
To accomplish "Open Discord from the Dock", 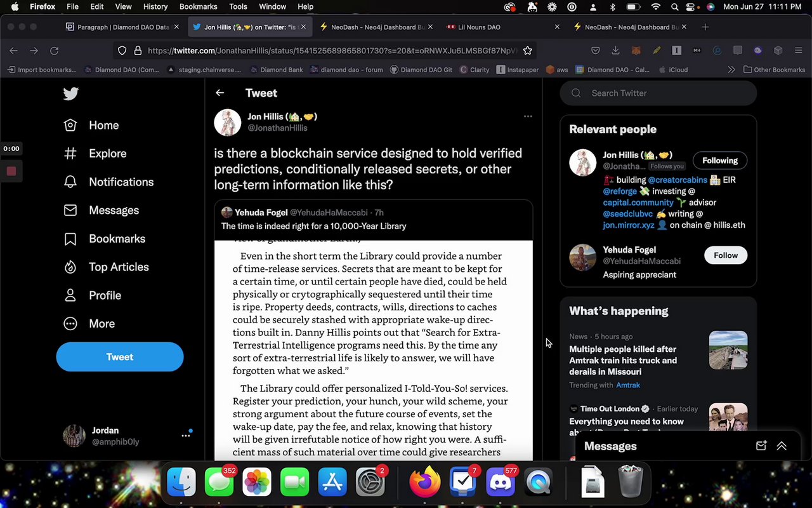I will (x=500, y=483).
